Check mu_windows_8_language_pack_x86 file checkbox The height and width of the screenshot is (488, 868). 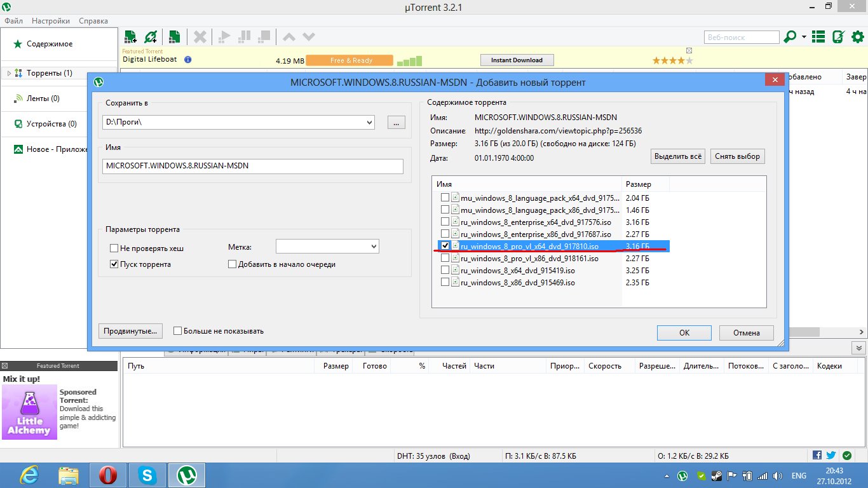[445, 210]
